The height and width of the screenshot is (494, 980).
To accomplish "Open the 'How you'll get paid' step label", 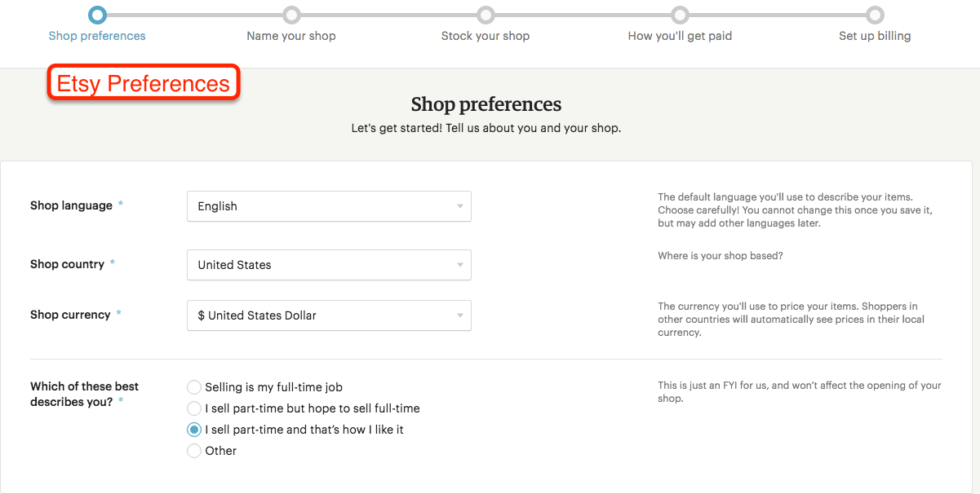I will 680,36.
